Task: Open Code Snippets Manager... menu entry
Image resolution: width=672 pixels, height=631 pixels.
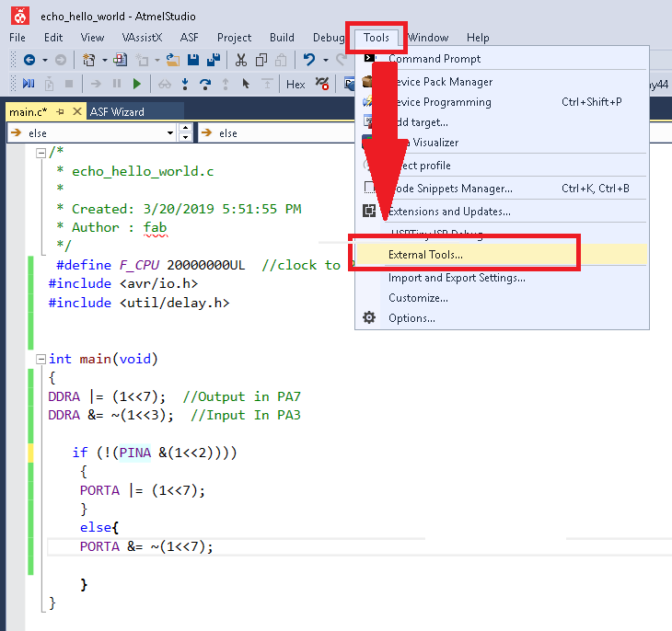Action: click(502, 189)
